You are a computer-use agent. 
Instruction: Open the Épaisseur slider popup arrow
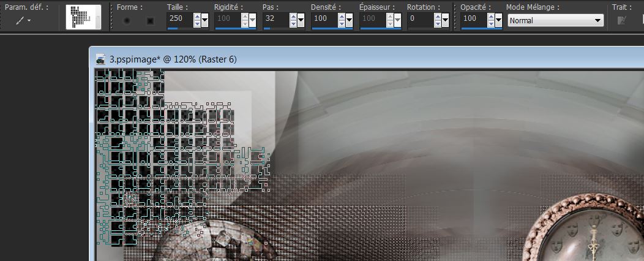(x=397, y=20)
